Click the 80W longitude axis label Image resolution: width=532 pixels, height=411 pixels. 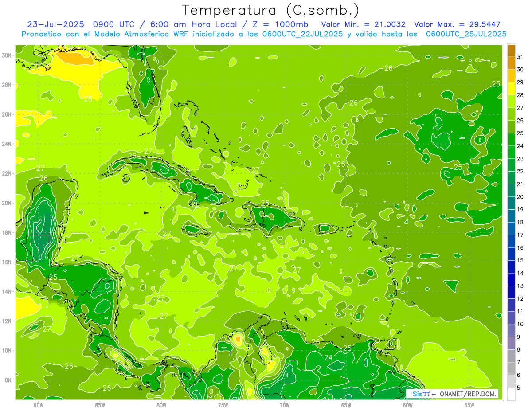click(161, 406)
